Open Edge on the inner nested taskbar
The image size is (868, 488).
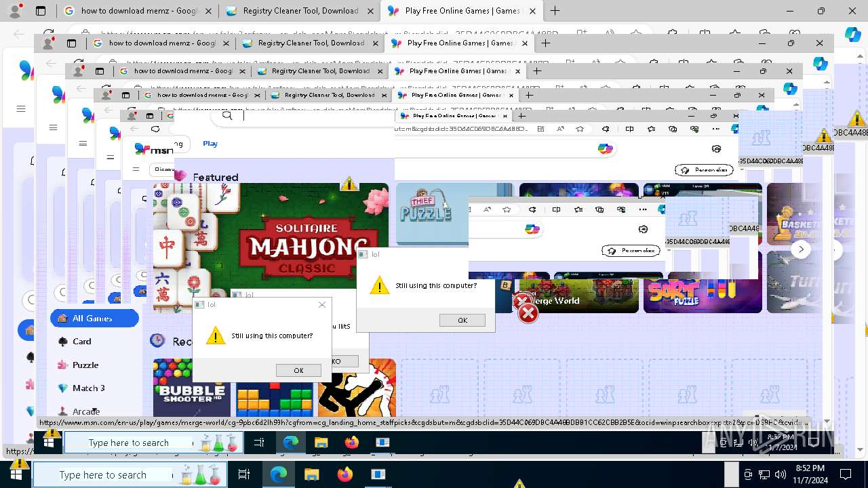[291, 443]
